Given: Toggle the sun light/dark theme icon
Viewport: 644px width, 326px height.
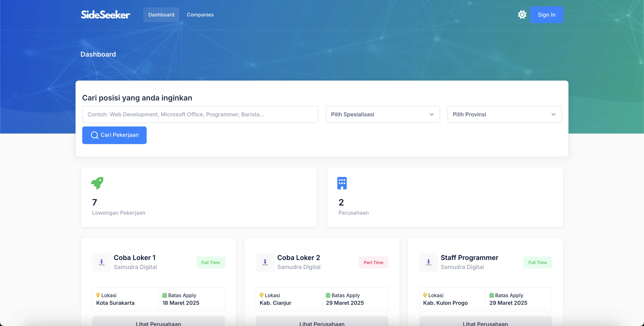Looking at the screenshot, I should (x=522, y=15).
